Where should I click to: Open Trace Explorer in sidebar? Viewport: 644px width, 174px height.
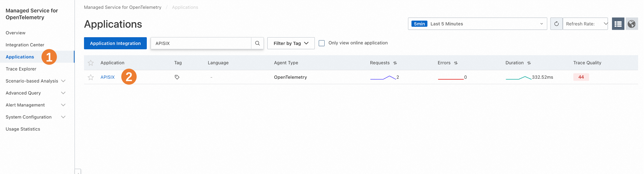[x=21, y=69]
